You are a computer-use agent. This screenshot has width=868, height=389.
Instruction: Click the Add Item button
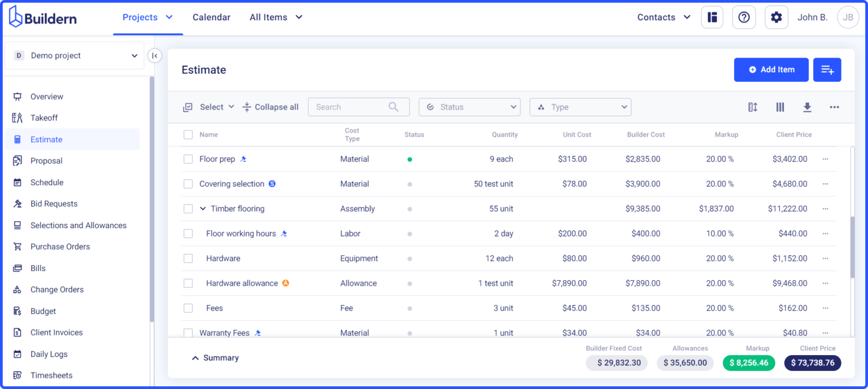click(771, 69)
